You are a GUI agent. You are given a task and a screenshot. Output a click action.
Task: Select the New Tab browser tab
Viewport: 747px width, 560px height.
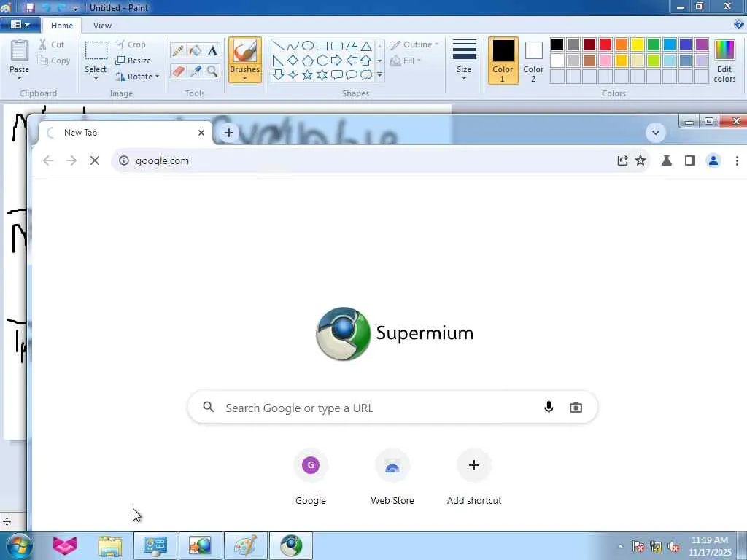[x=125, y=133]
